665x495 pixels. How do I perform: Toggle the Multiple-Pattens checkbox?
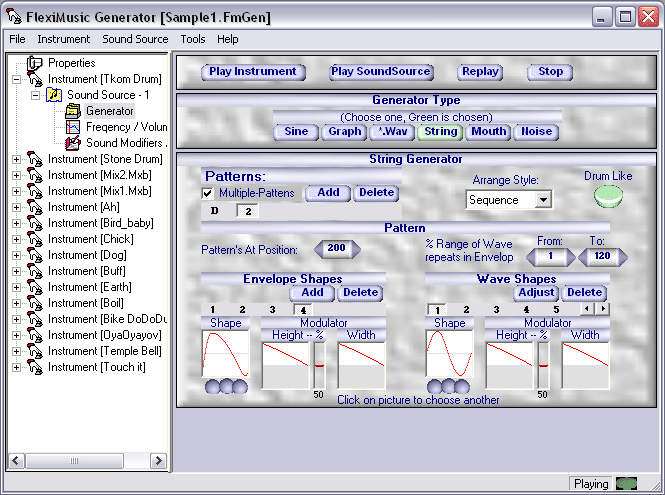[207, 193]
